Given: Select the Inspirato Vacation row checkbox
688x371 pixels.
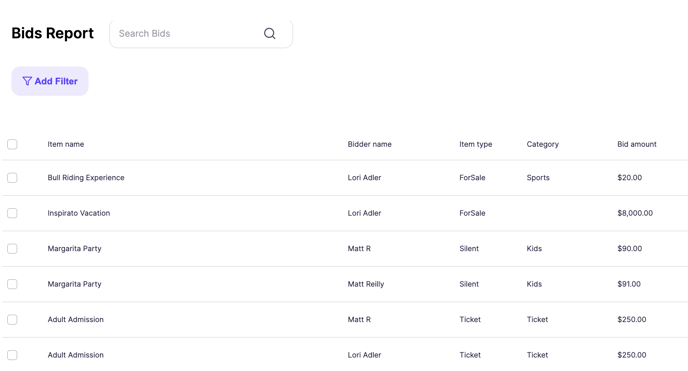Looking at the screenshot, I should tap(12, 213).
